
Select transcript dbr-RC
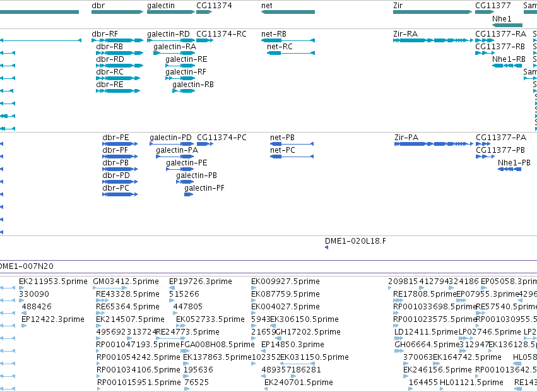118,78
